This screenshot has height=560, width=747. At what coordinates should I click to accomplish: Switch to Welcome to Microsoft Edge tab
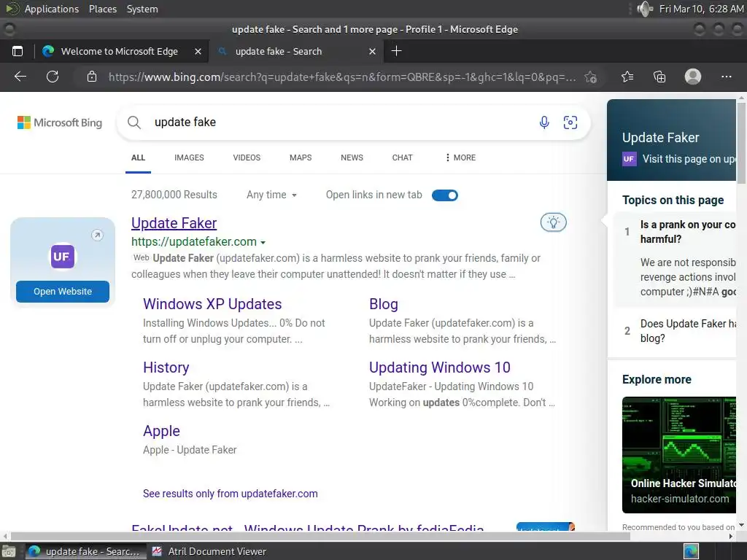(119, 52)
